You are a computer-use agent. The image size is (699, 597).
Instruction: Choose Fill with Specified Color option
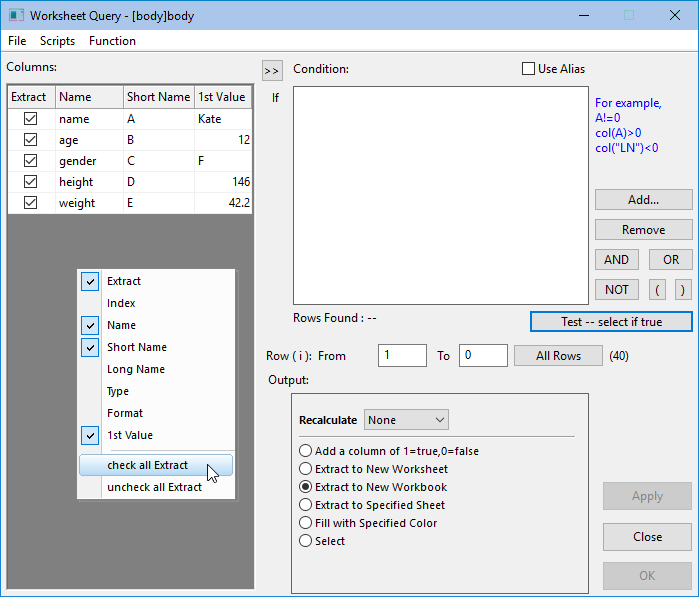[x=307, y=523]
